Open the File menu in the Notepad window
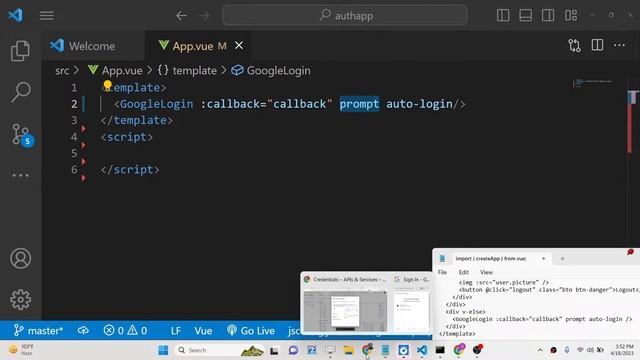Image resolution: width=640 pixels, height=360 pixels. coord(442,272)
